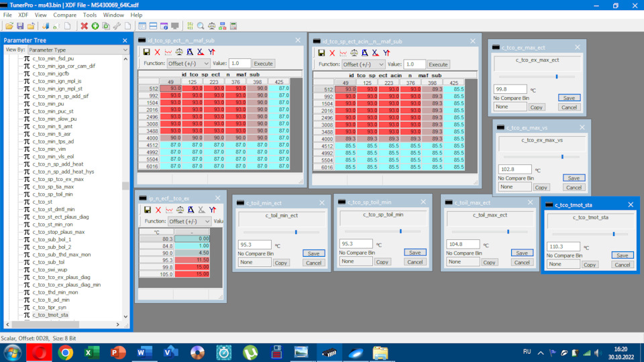Image resolution: width=644 pixels, height=362 pixels.
Task: Open Function dropdown in id_tco_sp_ect__n__maf_sub window
Action: 189,64
